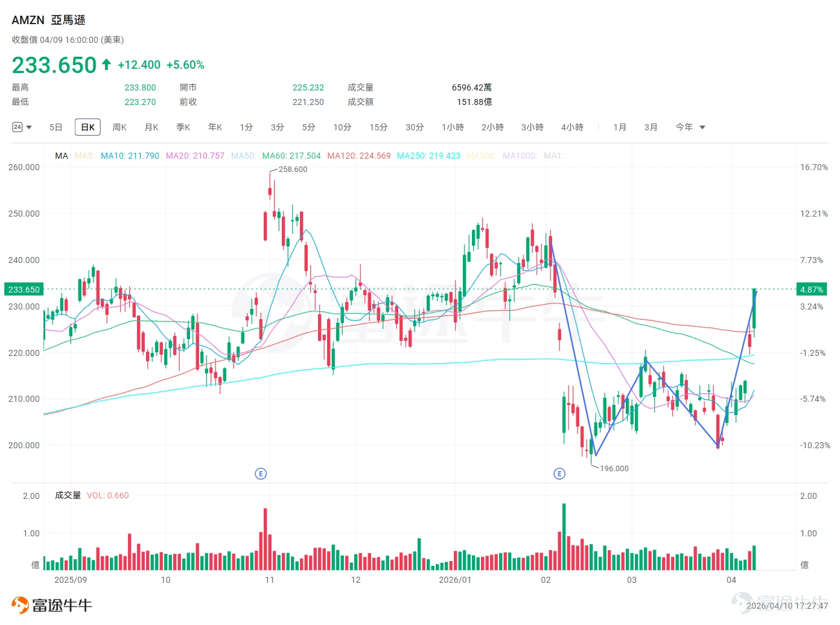Click the 2026/01 date axis label

pos(455,580)
